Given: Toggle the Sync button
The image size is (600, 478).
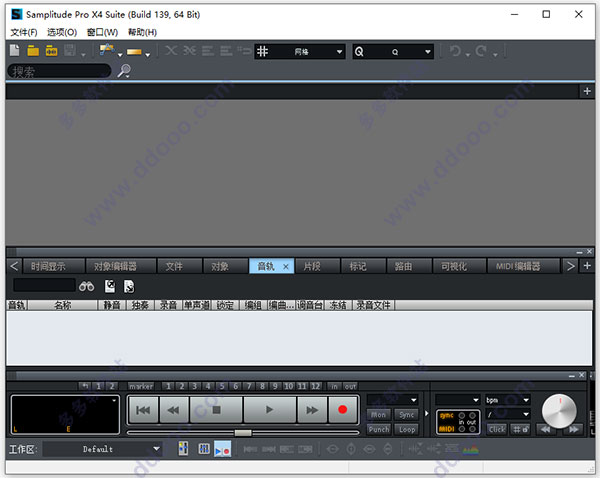Looking at the screenshot, I should click(x=406, y=414).
